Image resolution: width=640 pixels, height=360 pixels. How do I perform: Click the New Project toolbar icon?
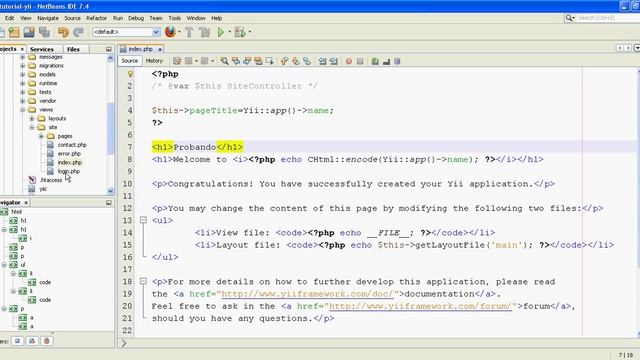tap(14, 32)
